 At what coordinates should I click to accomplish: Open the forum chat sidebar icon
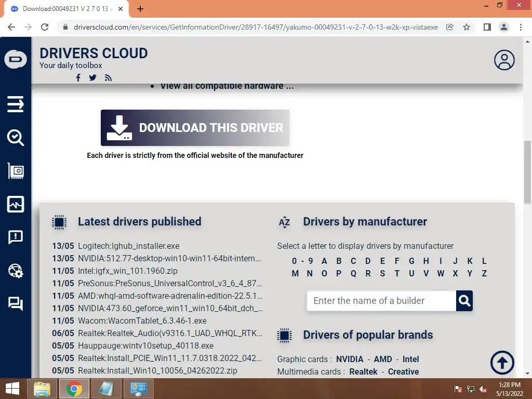[x=16, y=303]
